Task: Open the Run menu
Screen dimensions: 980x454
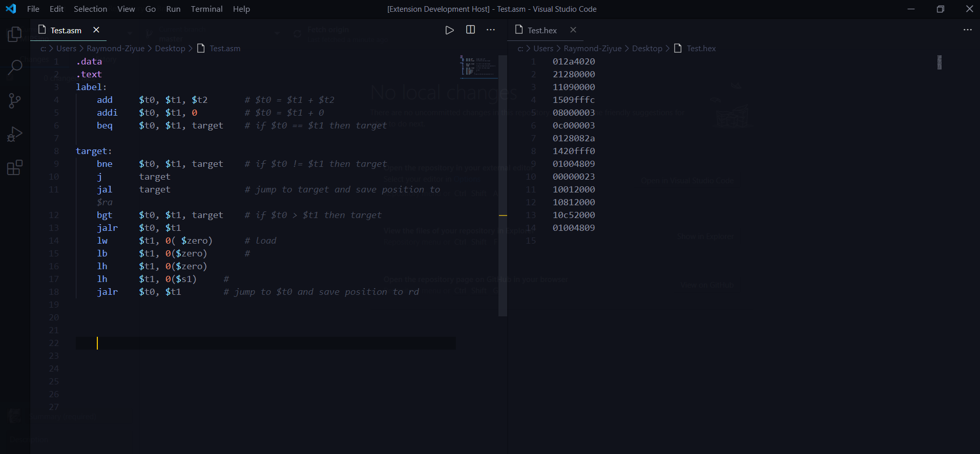Action: 173,9
